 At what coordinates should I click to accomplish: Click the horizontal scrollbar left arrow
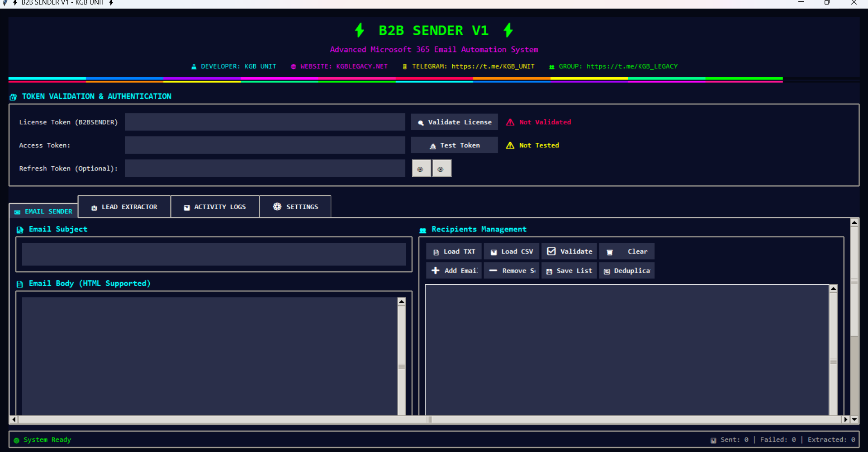(x=14, y=419)
